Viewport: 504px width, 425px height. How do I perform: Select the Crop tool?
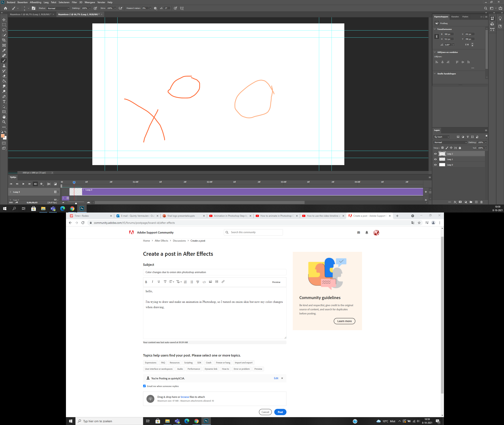point(4,40)
